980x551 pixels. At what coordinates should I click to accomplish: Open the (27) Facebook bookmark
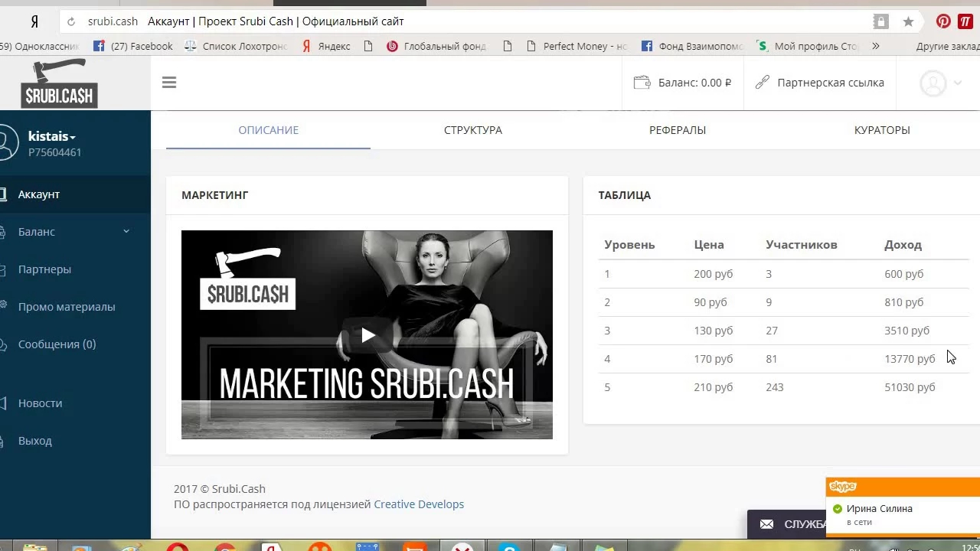pyautogui.click(x=133, y=46)
